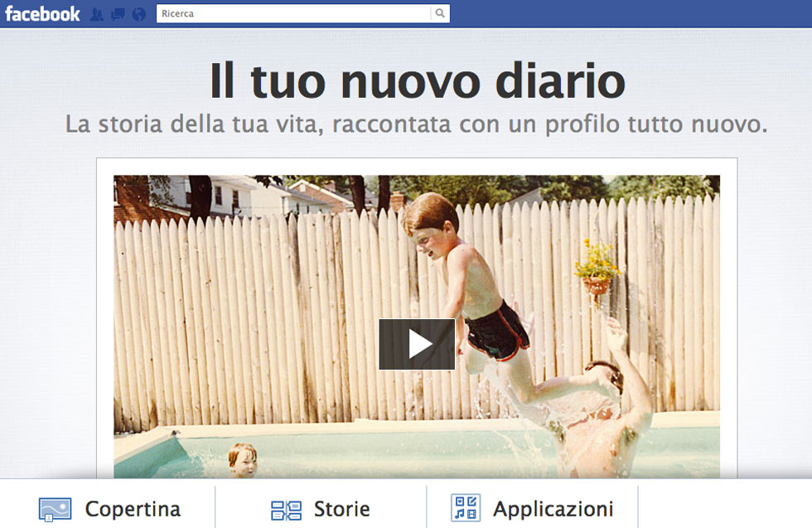Viewport: 812px width, 528px height.
Task: Open the notifications globe icon
Action: tap(138, 14)
